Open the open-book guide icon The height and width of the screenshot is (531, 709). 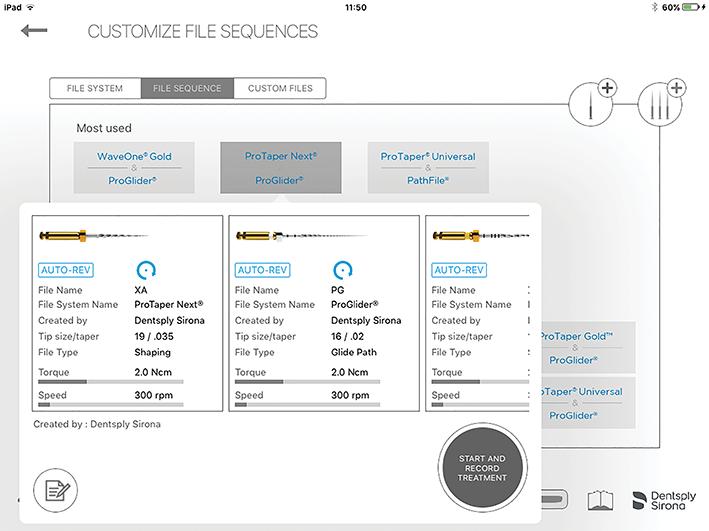(600, 500)
